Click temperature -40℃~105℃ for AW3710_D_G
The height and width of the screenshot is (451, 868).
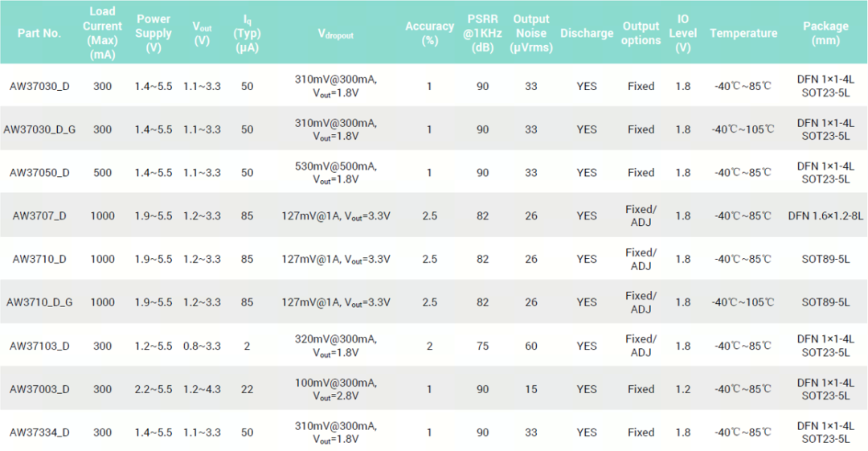pos(743,302)
